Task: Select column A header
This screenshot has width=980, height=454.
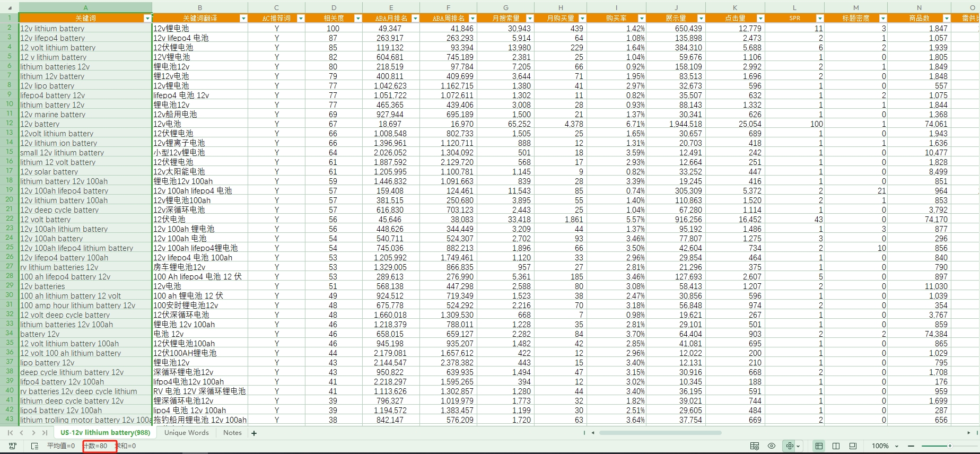Action: point(85,7)
